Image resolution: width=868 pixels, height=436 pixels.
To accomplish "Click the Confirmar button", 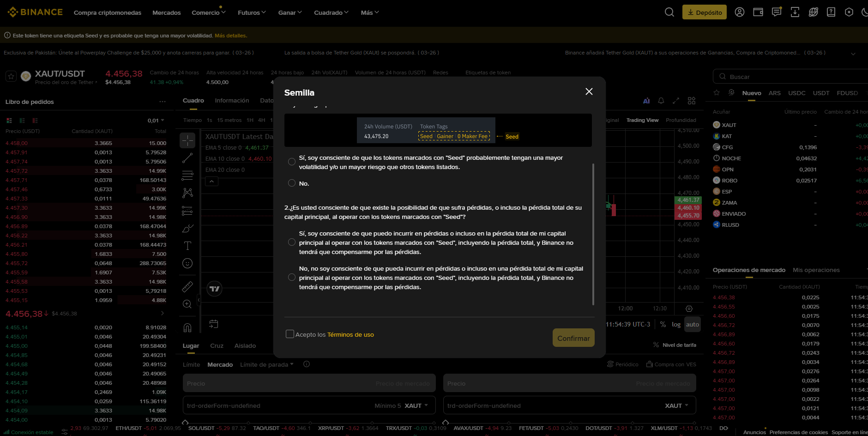I will pos(573,338).
